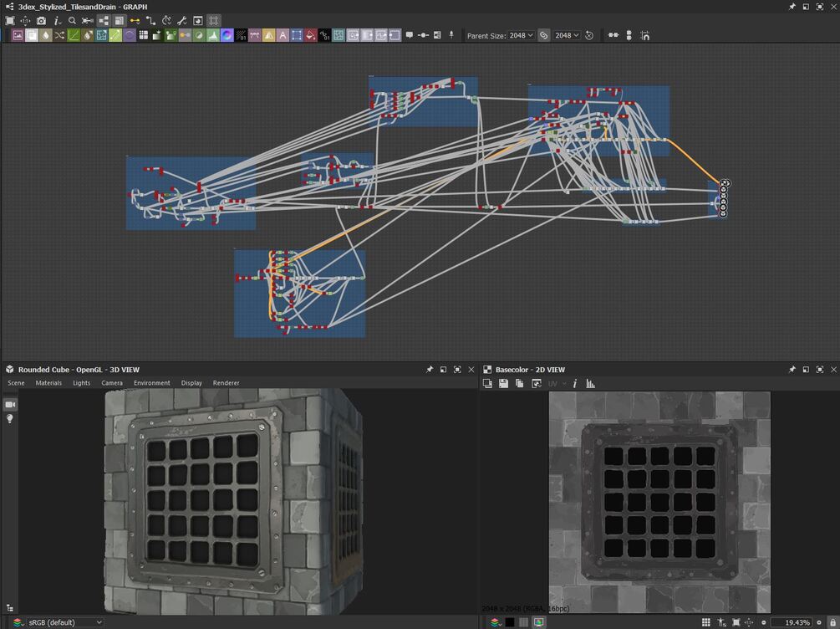The width and height of the screenshot is (840, 629).
Task: Select the black background swatch in 2D view
Action: [510, 622]
